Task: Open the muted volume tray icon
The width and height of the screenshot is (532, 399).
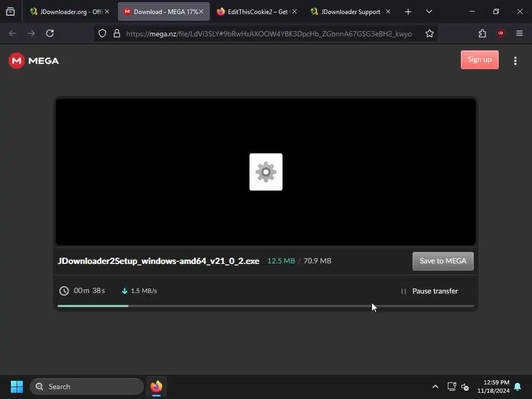Action: point(465,387)
